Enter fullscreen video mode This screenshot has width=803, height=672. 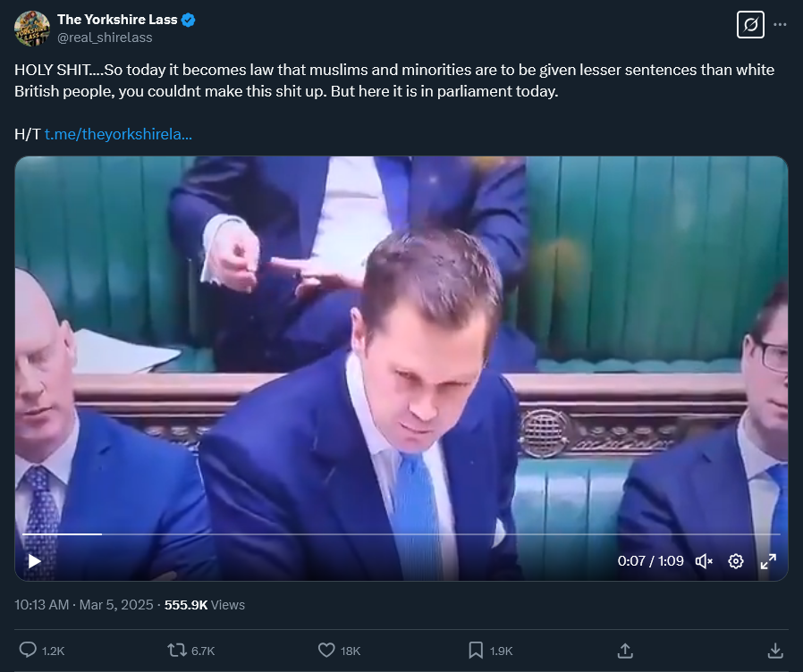[768, 561]
